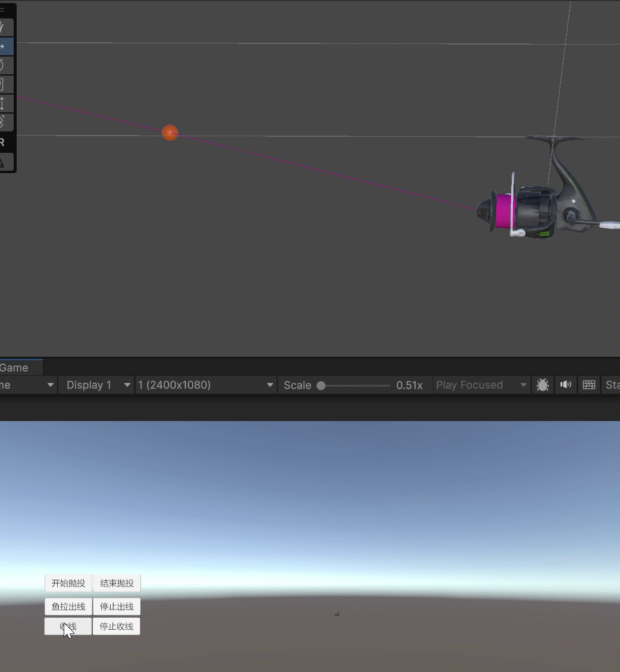
Task: Select the Rect tool
Action: click(x=4, y=103)
